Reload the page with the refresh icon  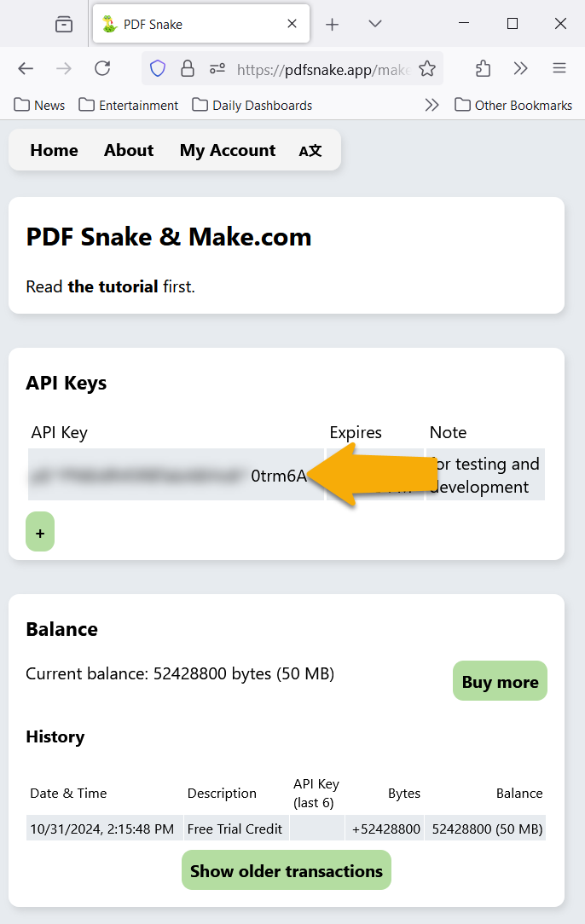click(102, 68)
